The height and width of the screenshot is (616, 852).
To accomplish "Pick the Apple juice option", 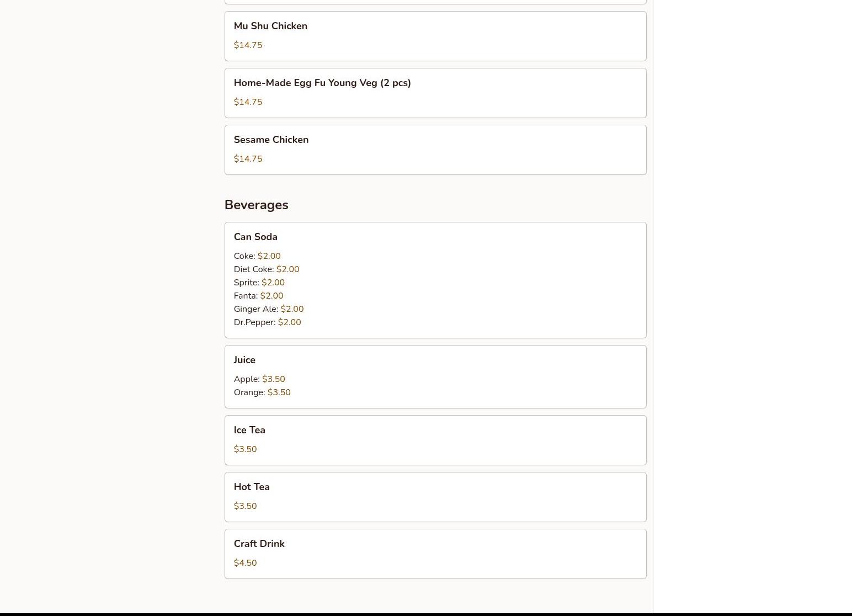I will tap(259, 379).
